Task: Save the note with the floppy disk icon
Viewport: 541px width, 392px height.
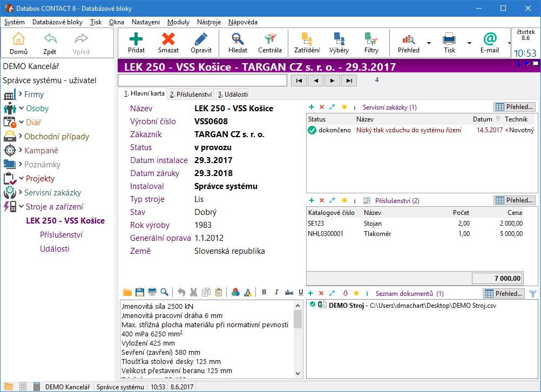Action: coord(140,292)
